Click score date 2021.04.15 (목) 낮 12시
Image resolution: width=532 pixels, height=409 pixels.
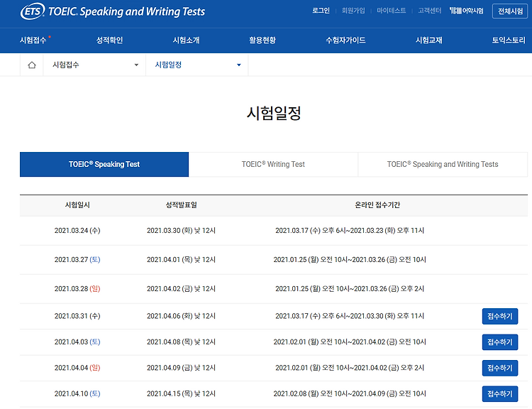coord(181,393)
